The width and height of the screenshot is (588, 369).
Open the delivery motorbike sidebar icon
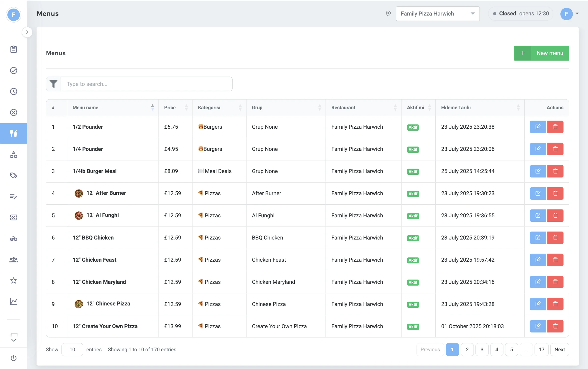point(13,239)
